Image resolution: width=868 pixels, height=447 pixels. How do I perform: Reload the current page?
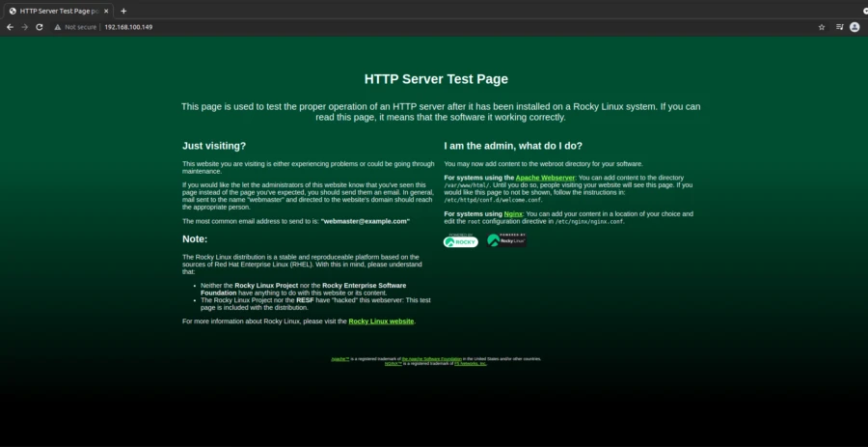(40, 27)
